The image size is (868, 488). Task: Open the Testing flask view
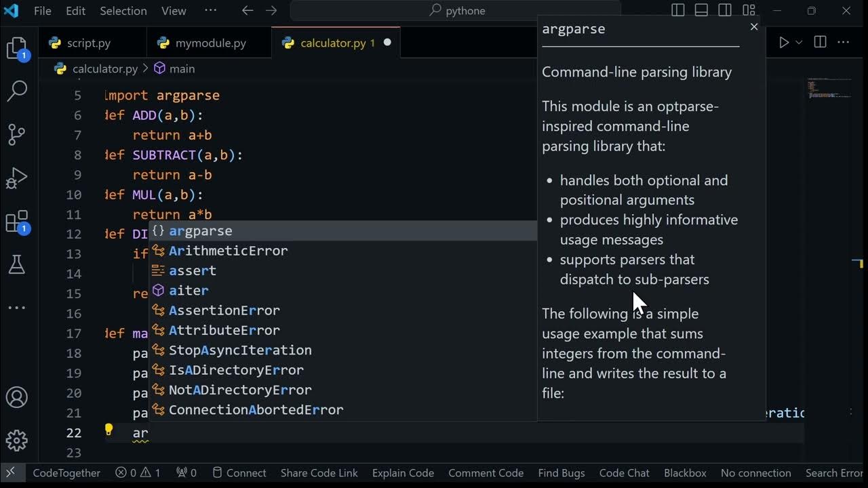[x=17, y=264]
